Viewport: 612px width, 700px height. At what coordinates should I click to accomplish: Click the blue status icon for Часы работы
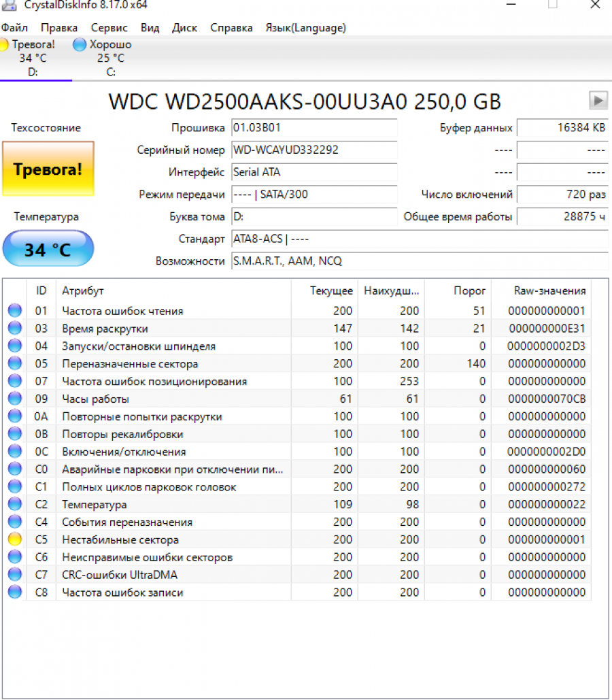pyautogui.click(x=14, y=399)
